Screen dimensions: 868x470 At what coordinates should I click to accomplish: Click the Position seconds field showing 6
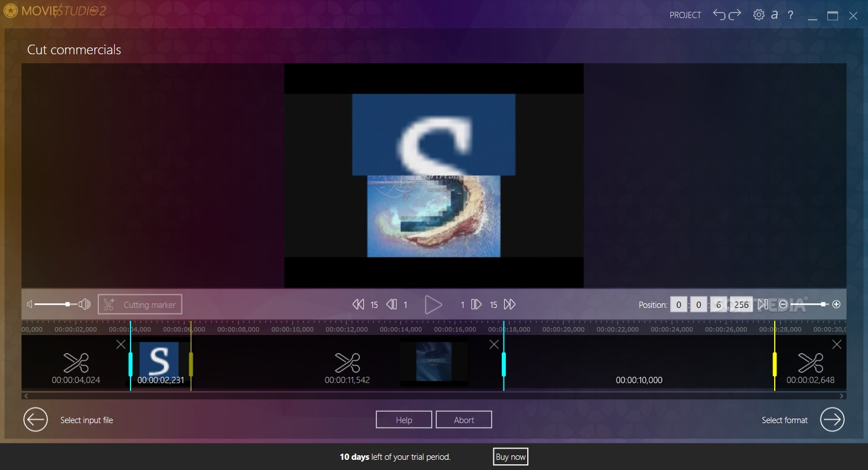coord(719,304)
